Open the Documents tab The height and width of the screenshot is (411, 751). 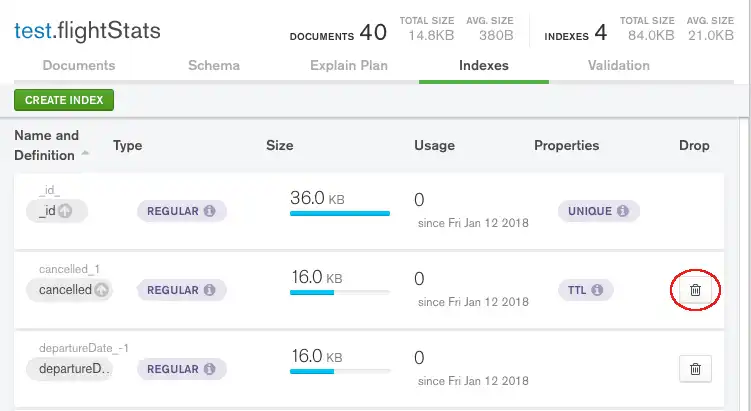click(78, 66)
